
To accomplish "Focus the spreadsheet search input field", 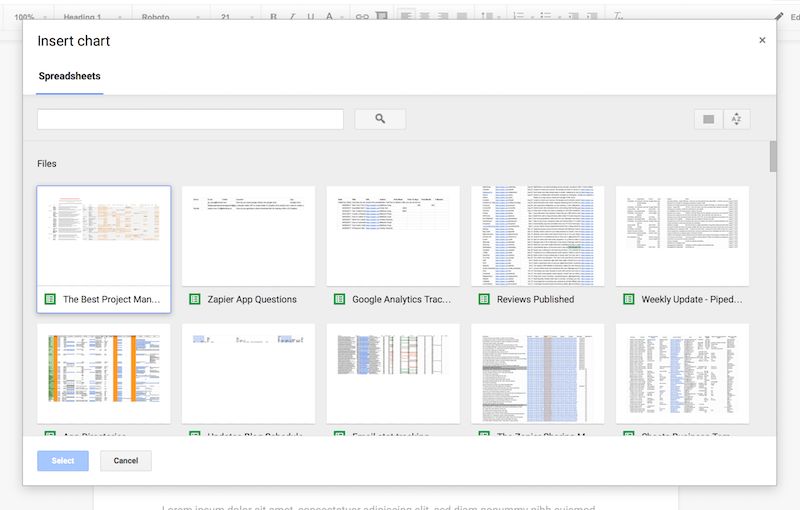I will tap(190, 119).
